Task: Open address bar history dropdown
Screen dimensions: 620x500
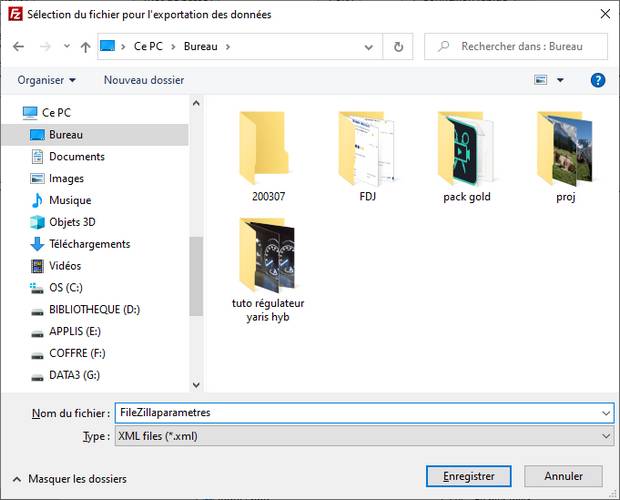Action: pyautogui.click(x=369, y=47)
